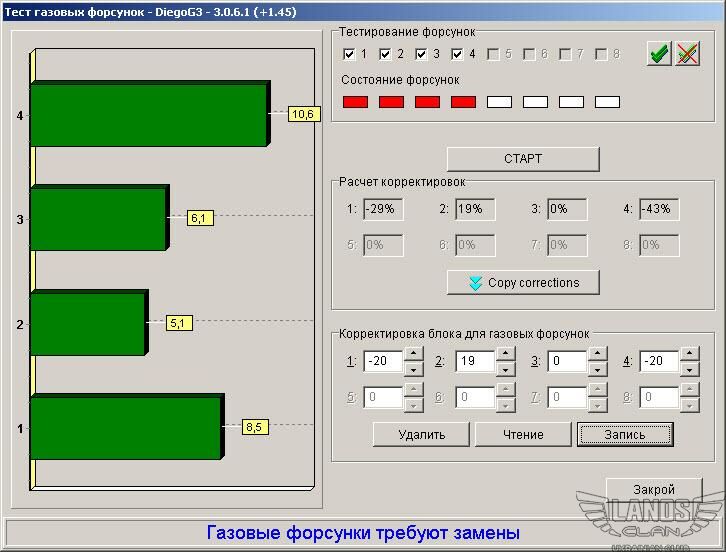Screen dimensions: 726x552
Task: Click the Закрой button
Action: click(653, 490)
